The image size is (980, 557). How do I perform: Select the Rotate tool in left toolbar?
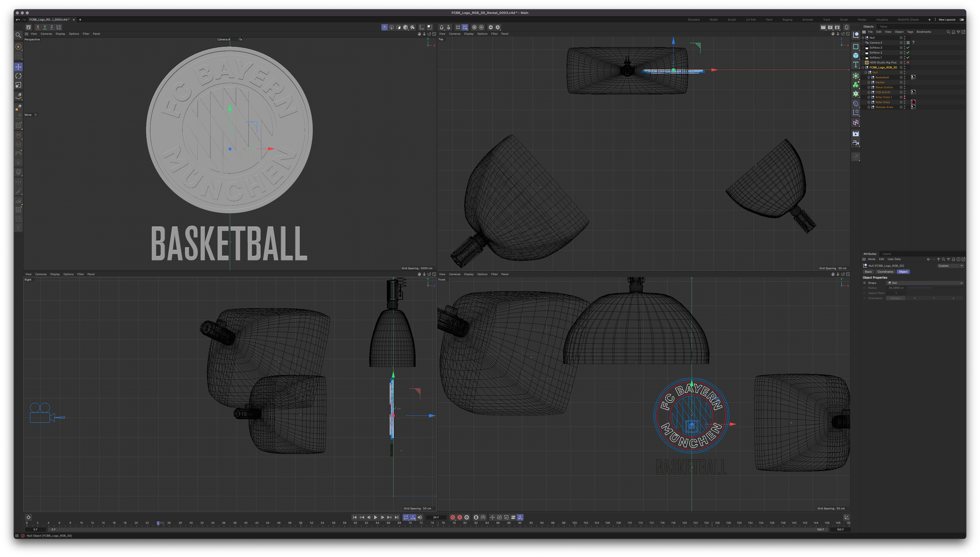pyautogui.click(x=18, y=76)
